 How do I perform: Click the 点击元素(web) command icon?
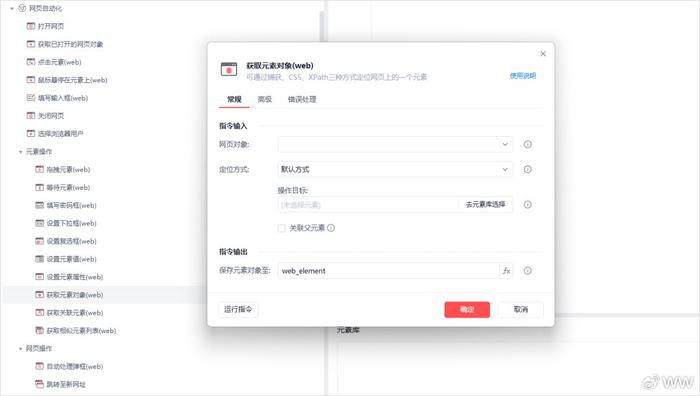pos(31,62)
